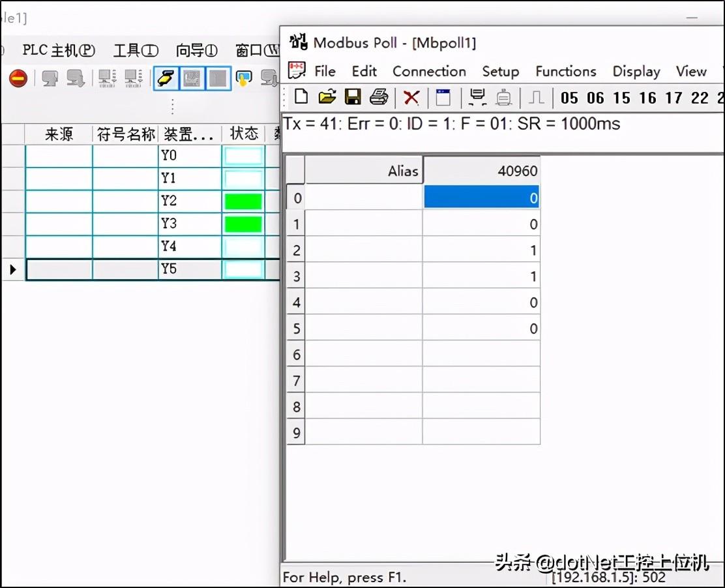Click the second highlighted gray square icon

tap(192, 78)
